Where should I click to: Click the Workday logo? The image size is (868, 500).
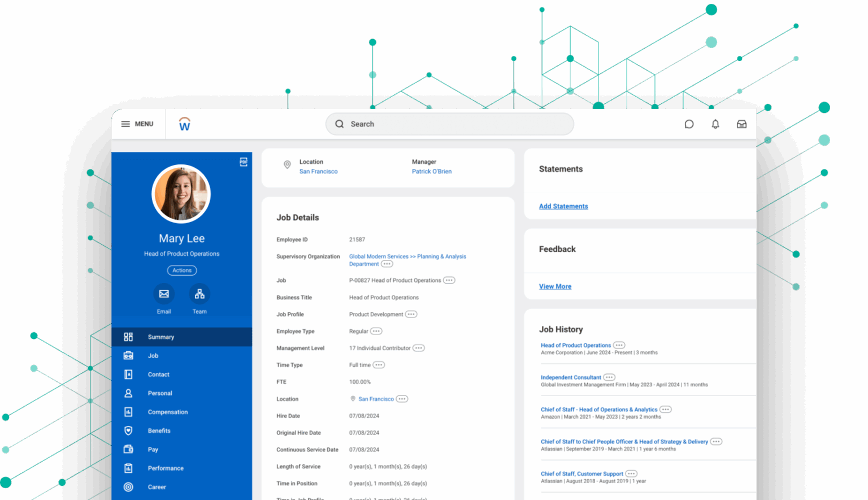pos(184,124)
